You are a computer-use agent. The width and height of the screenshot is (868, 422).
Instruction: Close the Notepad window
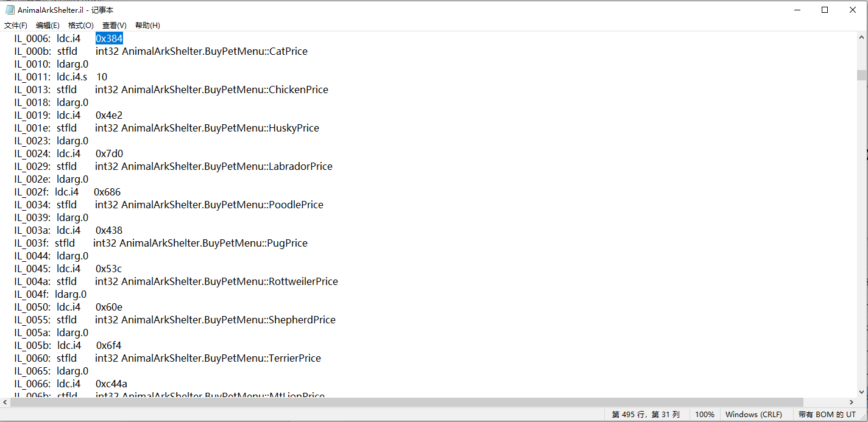[x=853, y=10]
